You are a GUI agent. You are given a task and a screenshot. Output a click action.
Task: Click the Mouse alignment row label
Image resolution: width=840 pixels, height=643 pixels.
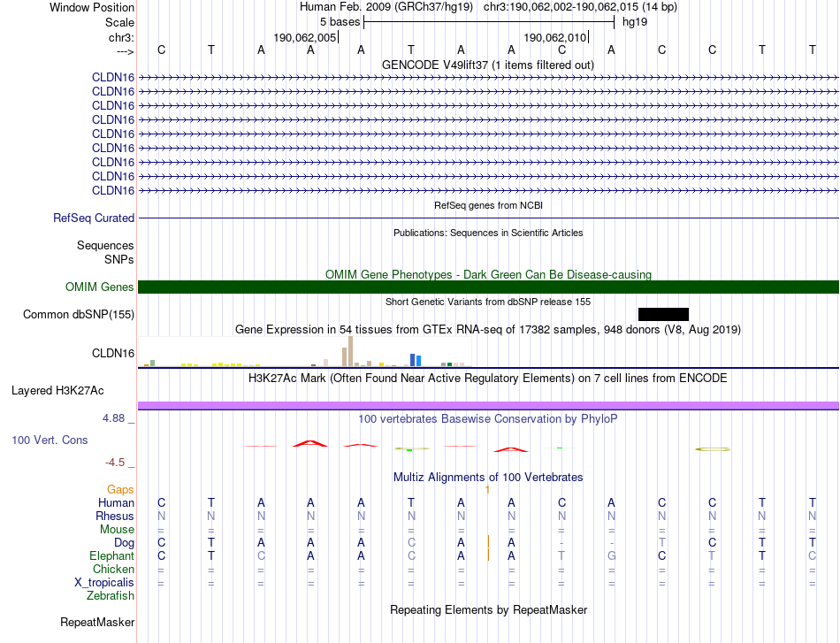tap(117, 530)
